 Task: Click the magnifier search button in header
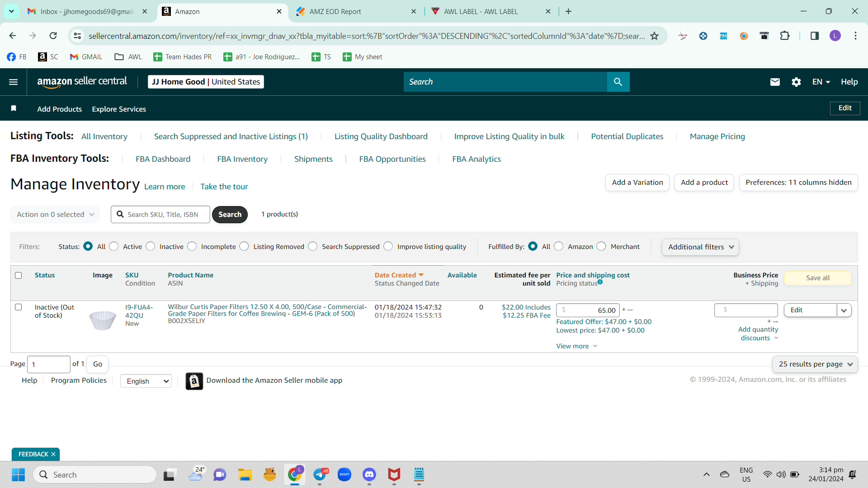tap(618, 82)
